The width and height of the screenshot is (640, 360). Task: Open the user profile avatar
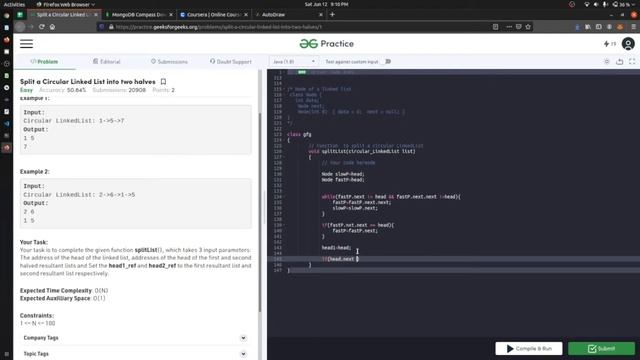pos(628,44)
